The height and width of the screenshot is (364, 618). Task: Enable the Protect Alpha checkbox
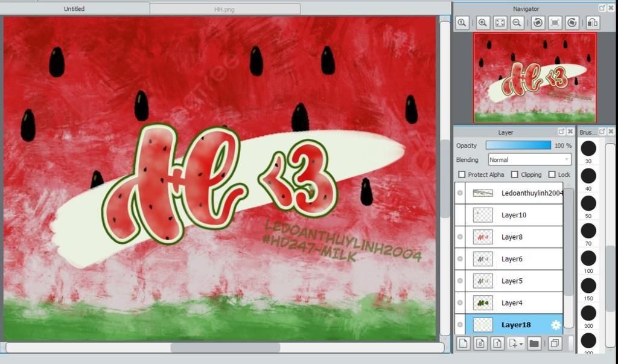pos(462,174)
